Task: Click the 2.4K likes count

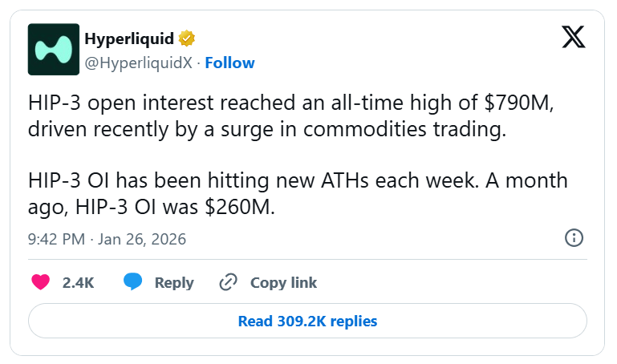Action: pos(78,282)
